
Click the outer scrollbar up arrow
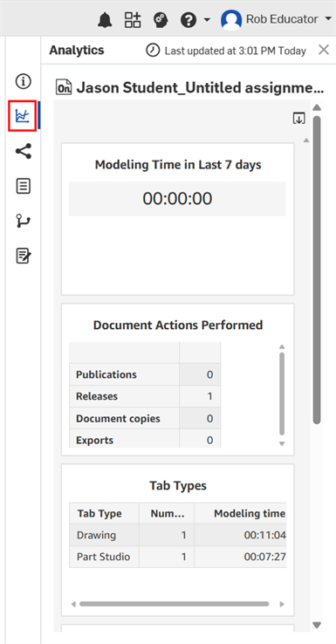point(316,108)
